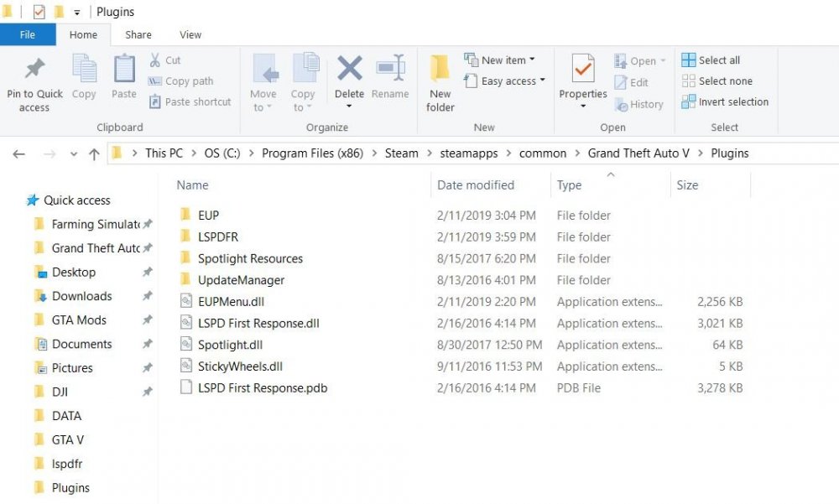839x504 pixels.
Task: Select the Invert selection option
Action: pyautogui.click(x=725, y=101)
